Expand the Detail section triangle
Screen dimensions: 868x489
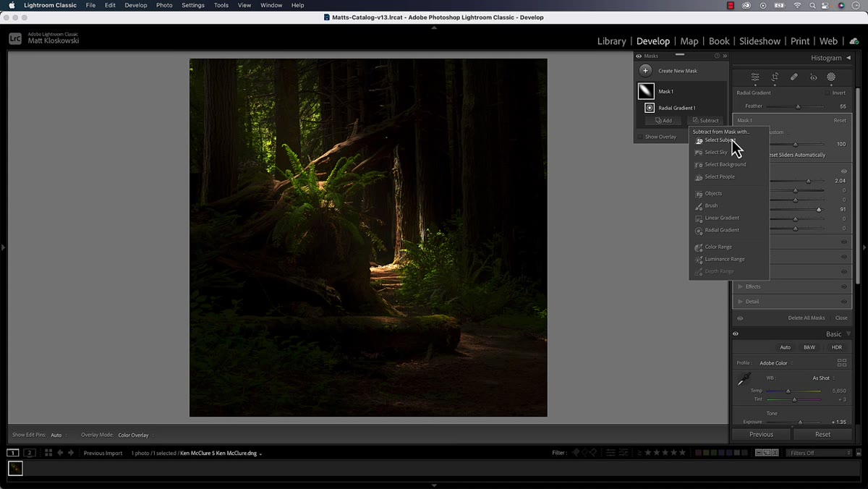point(741,302)
